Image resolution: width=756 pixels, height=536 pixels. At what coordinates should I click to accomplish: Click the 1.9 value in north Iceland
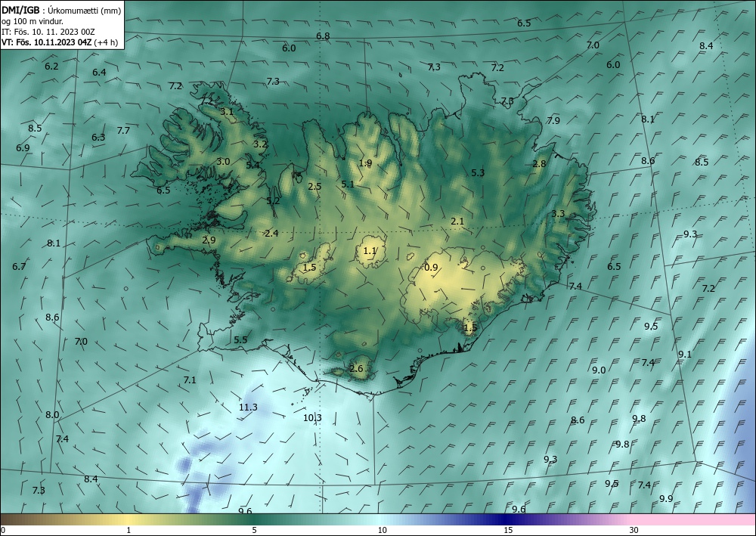365,163
